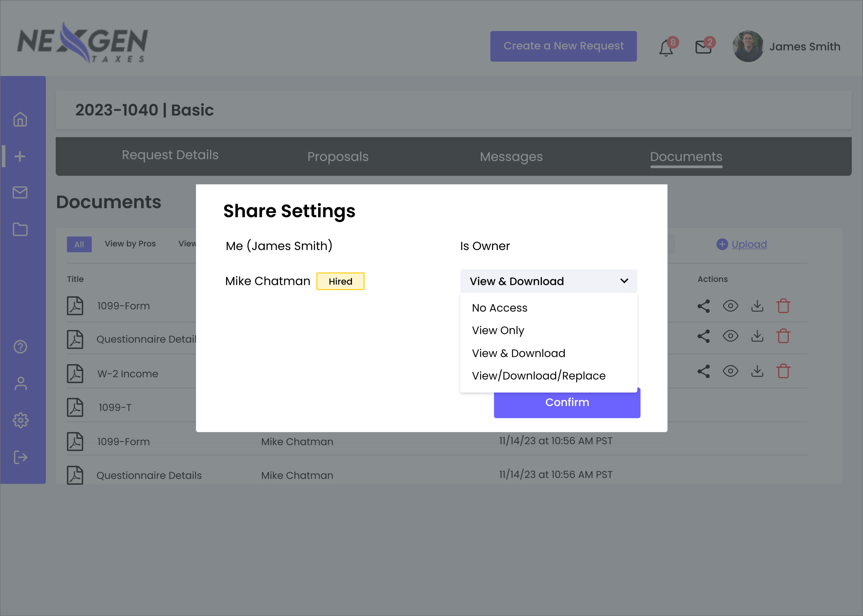Preview W-2 Income with eye icon
The width and height of the screenshot is (863, 616).
click(730, 371)
